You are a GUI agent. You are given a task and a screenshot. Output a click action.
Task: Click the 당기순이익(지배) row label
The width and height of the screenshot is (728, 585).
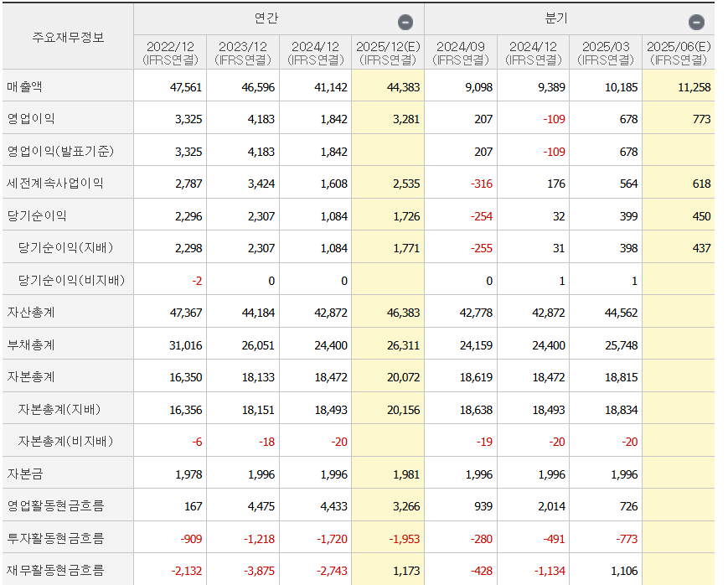[x=65, y=247]
